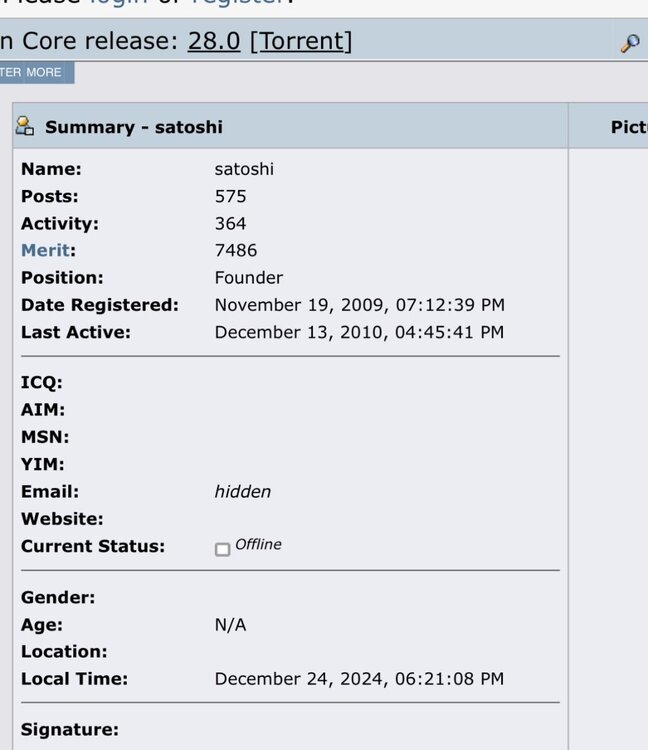
Task: Click the 'Local Time:' label
Action: (75, 679)
